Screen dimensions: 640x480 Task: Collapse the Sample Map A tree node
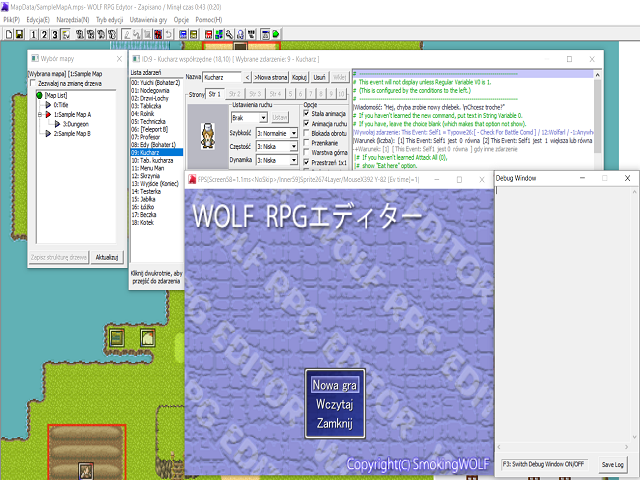(38, 114)
